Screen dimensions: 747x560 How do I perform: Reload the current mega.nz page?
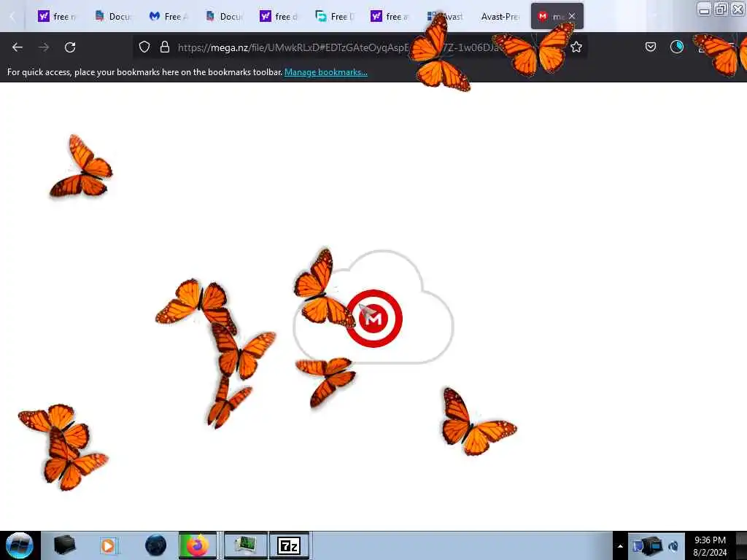click(x=70, y=47)
